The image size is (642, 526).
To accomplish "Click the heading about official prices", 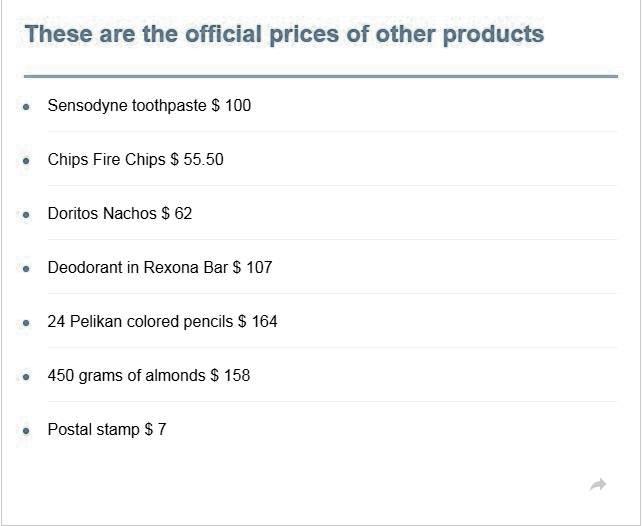I will (x=284, y=35).
